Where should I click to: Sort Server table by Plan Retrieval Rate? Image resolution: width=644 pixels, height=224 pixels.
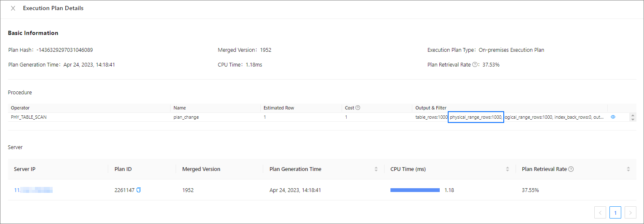628,169
